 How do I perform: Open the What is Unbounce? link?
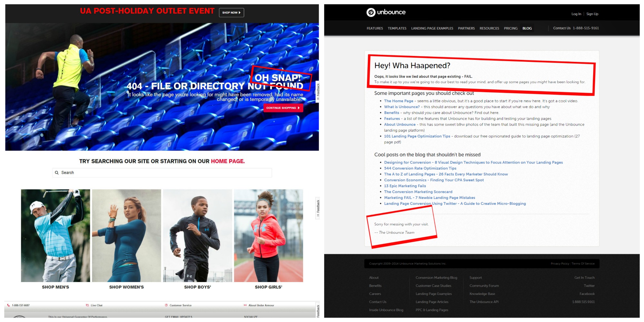[402, 107]
